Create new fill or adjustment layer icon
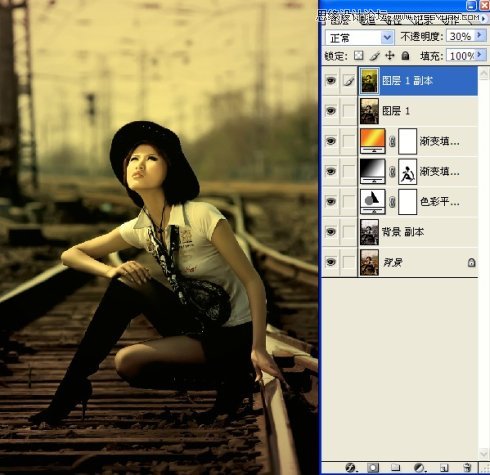 419,468
